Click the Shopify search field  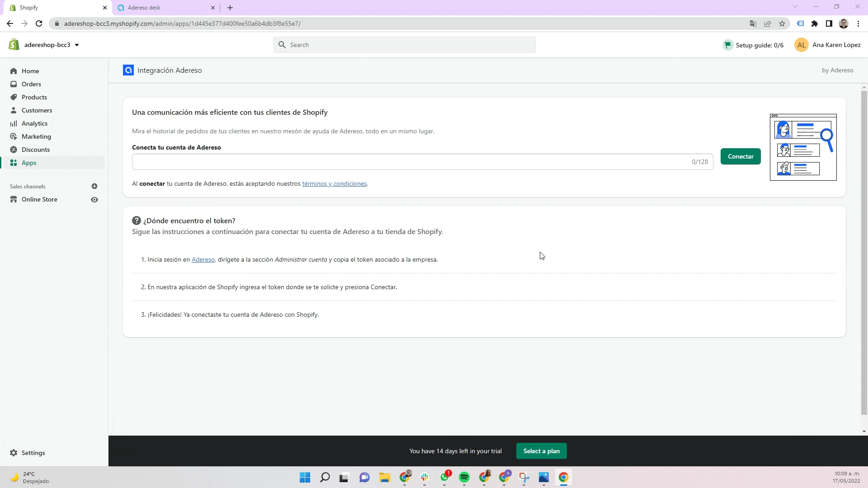tap(405, 45)
